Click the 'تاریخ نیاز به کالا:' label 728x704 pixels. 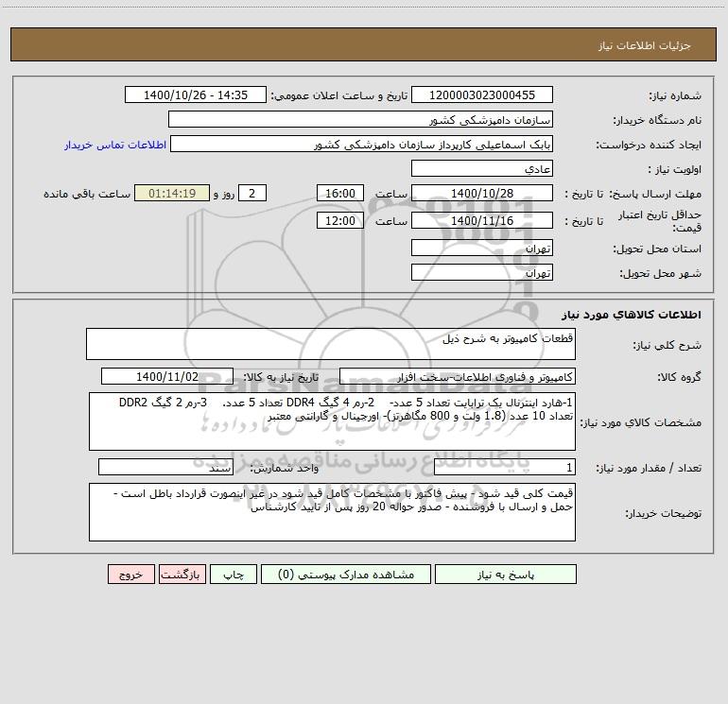point(281,377)
